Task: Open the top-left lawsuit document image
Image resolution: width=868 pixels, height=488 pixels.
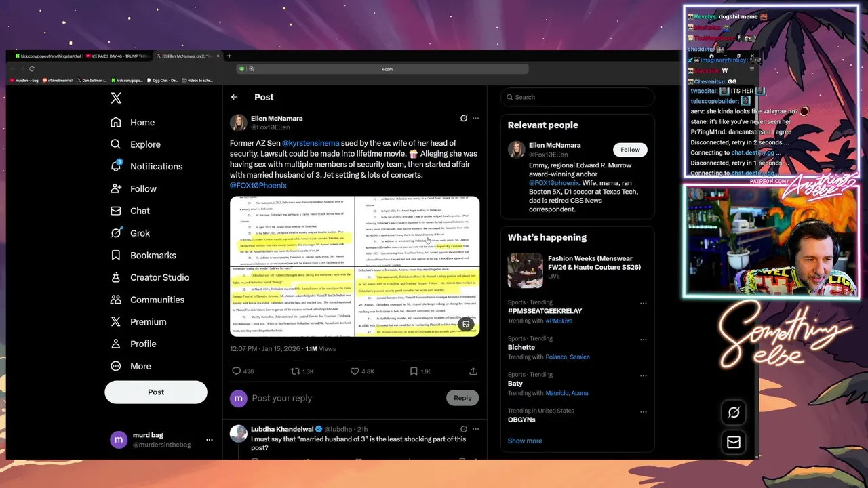Action: 292,230
